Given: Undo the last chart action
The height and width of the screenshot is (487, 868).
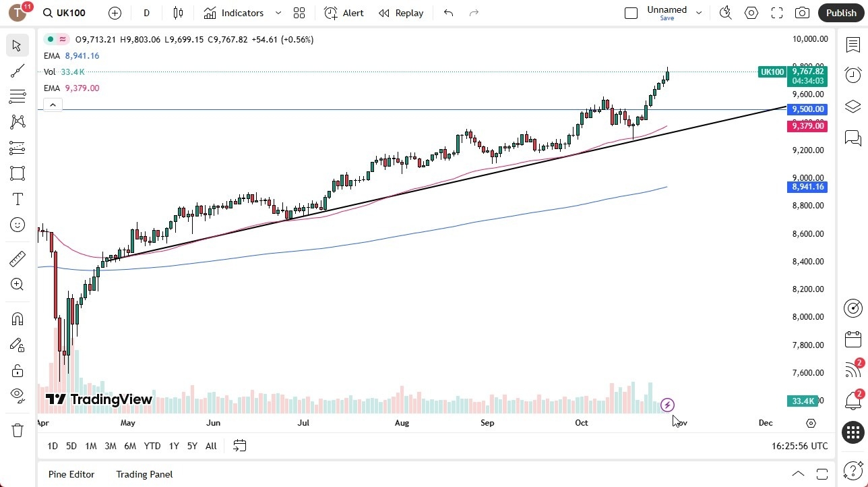Looking at the screenshot, I should (x=447, y=12).
